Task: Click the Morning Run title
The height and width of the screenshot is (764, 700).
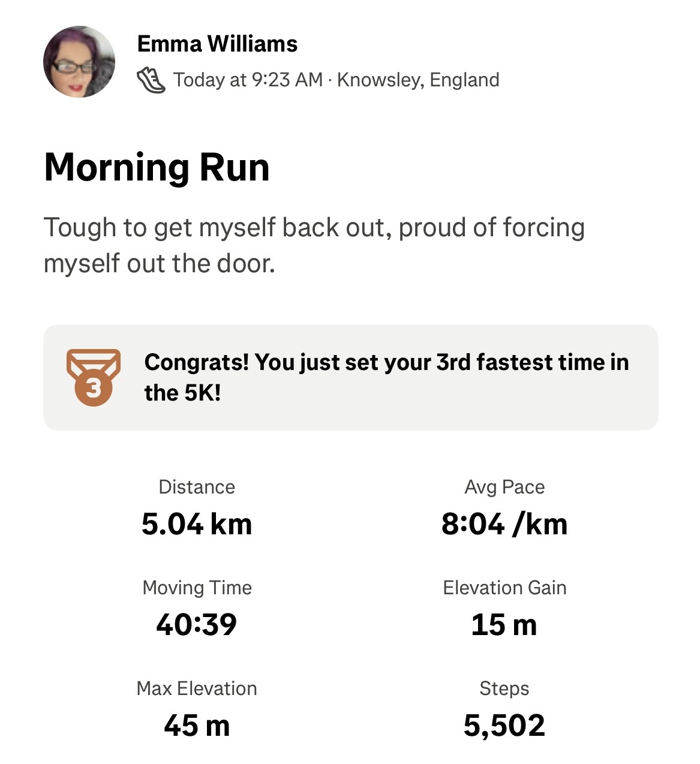Action: 157,167
